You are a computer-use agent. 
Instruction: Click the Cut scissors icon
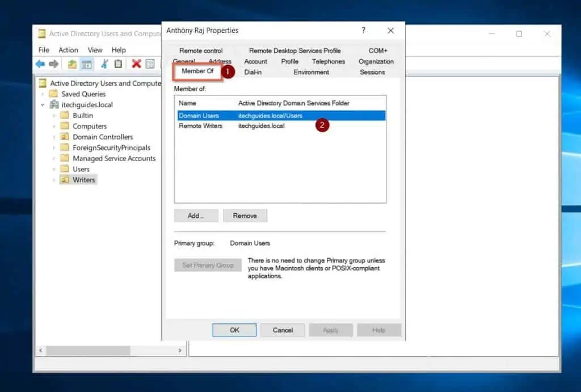coord(106,64)
